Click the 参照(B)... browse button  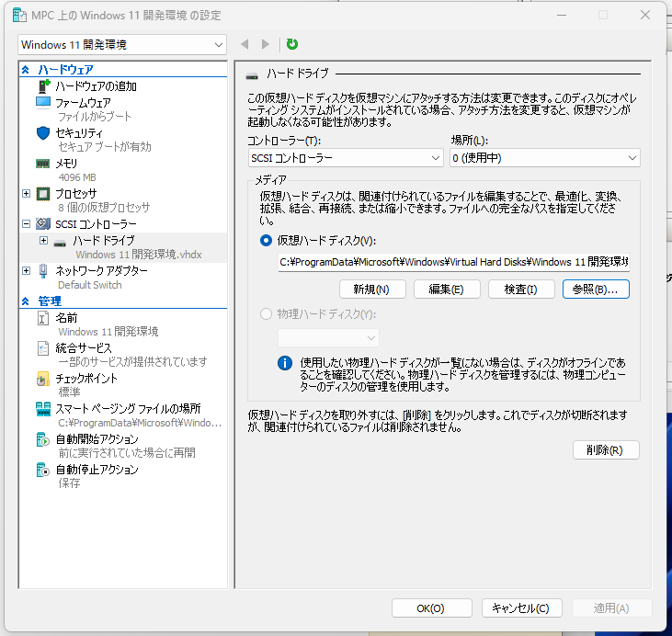[596, 290]
